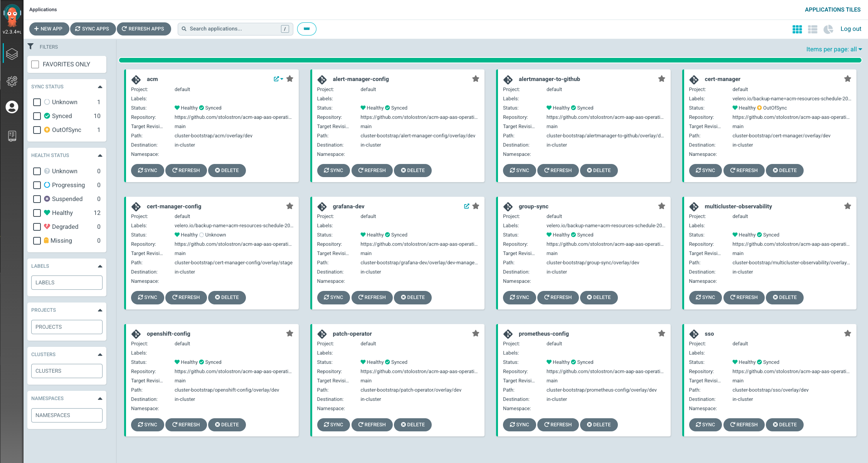Click the Clusters filter input
The image size is (868, 463).
coord(67,371)
